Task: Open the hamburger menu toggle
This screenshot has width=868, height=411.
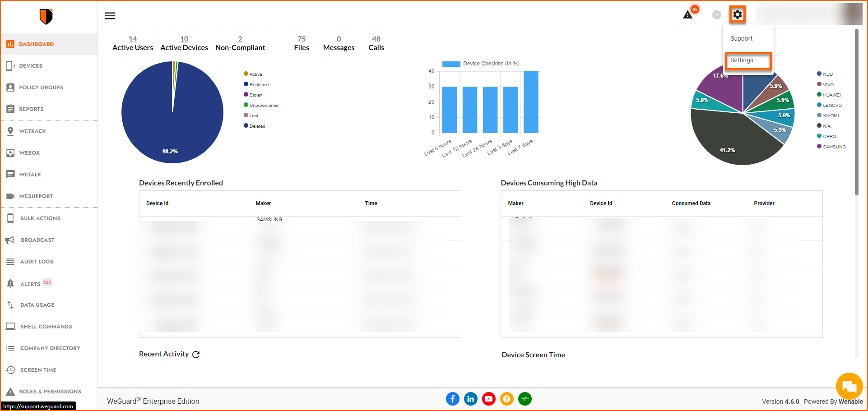Action: point(110,16)
